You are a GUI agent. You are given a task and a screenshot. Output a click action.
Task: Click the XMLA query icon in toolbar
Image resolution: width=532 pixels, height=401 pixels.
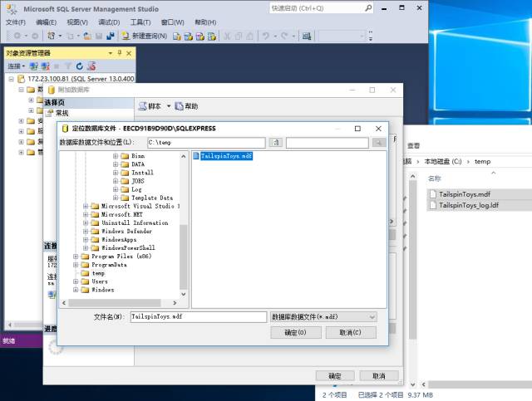pyautogui.click(x=212, y=37)
